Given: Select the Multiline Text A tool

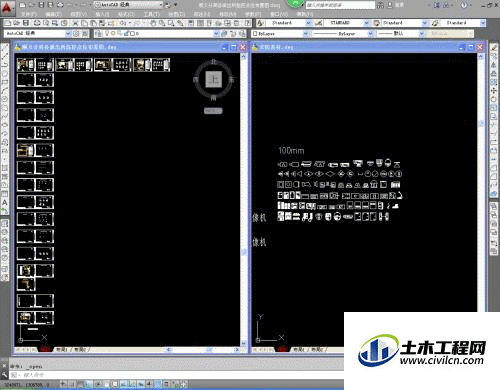Looking at the screenshot, I should click(x=5, y=202).
